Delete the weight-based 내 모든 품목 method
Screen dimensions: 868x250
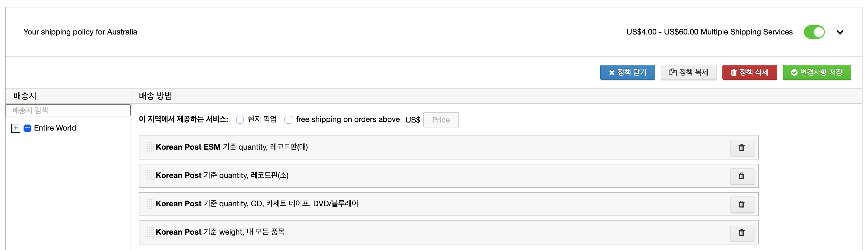[x=742, y=232]
